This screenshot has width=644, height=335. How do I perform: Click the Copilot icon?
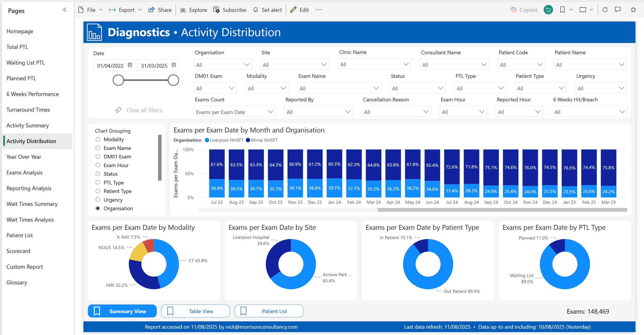[x=513, y=10]
